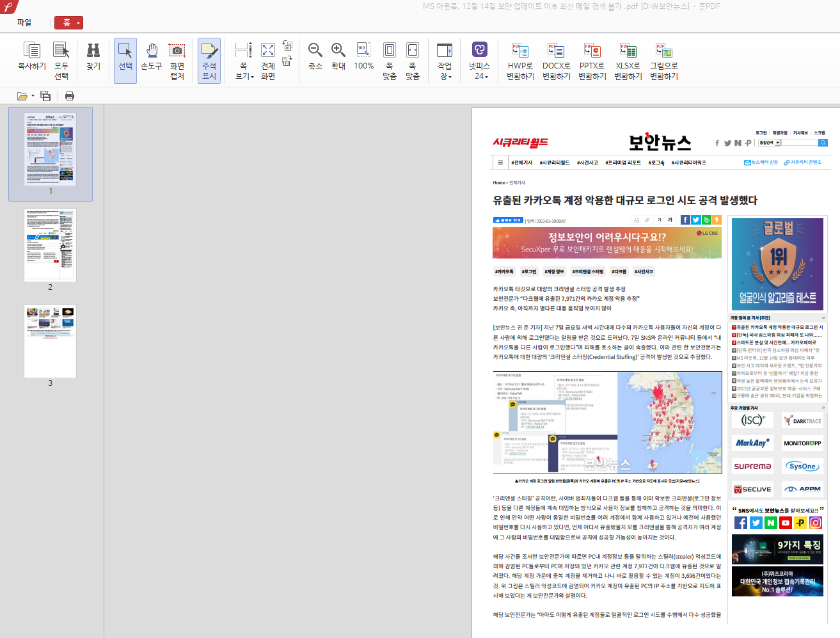Screen dimensions: 840x638
Task: Toggle 주석 표시 annotation display
Action: click(209, 60)
